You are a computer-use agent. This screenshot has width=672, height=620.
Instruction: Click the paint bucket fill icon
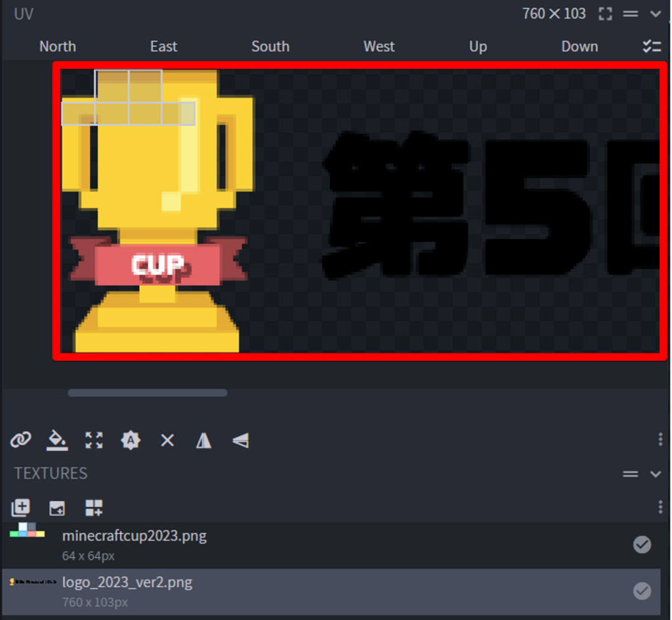tap(57, 440)
